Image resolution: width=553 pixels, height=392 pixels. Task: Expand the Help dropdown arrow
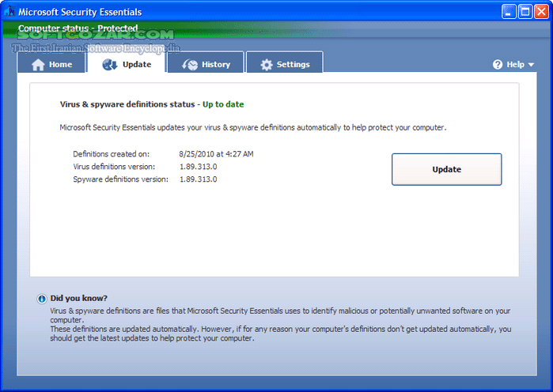pos(531,65)
